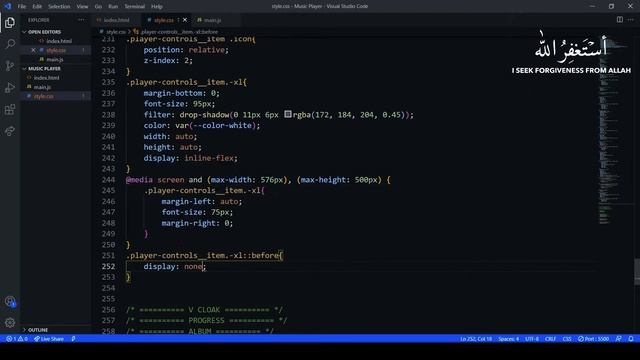Close style.css in Open Editors list
This screenshot has height=360, width=640.
point(33,50)
